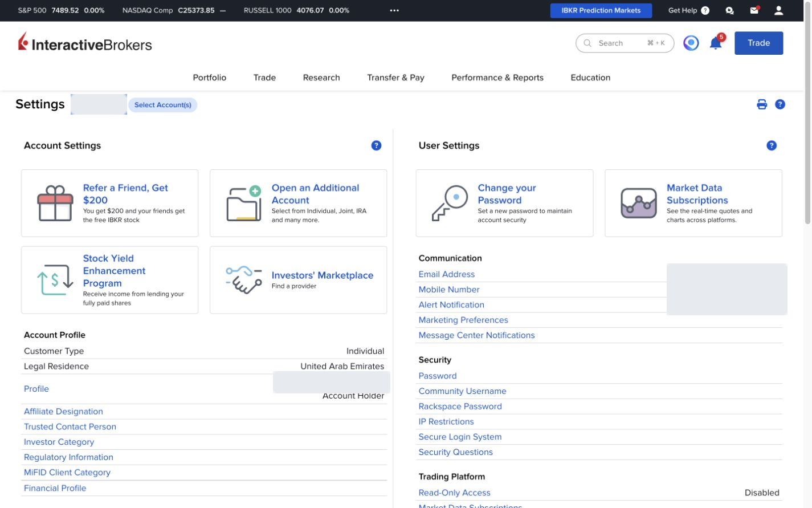Screen dimensions: 812x508
Task: Open Regulatory Information link
Action: 68,457
